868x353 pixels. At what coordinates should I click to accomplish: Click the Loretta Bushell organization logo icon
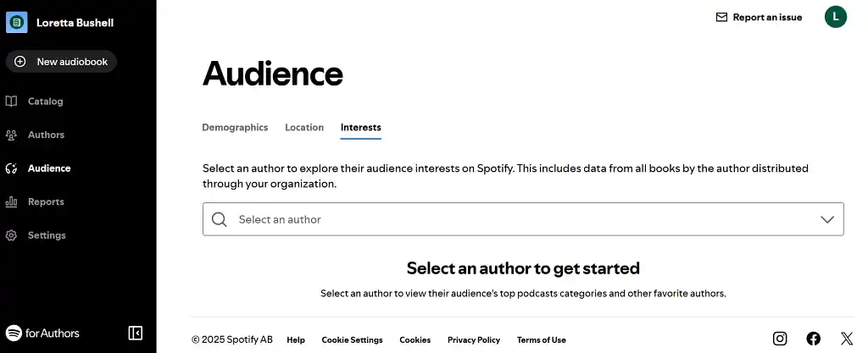[17, 23]
